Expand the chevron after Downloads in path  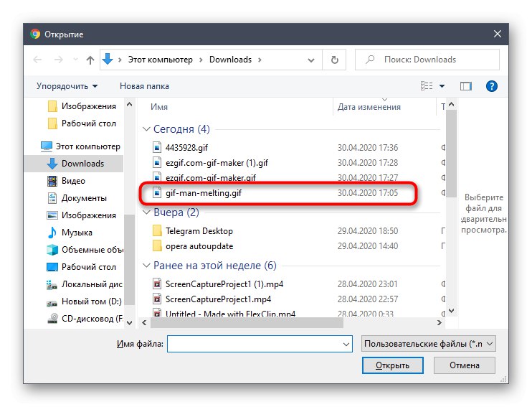pos(260,60)
